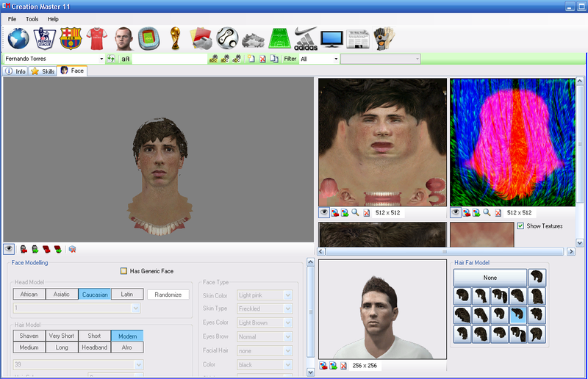Open the Filter dropdown set to All
This screenshot has height=379, width=588.
tap(336, 59)
